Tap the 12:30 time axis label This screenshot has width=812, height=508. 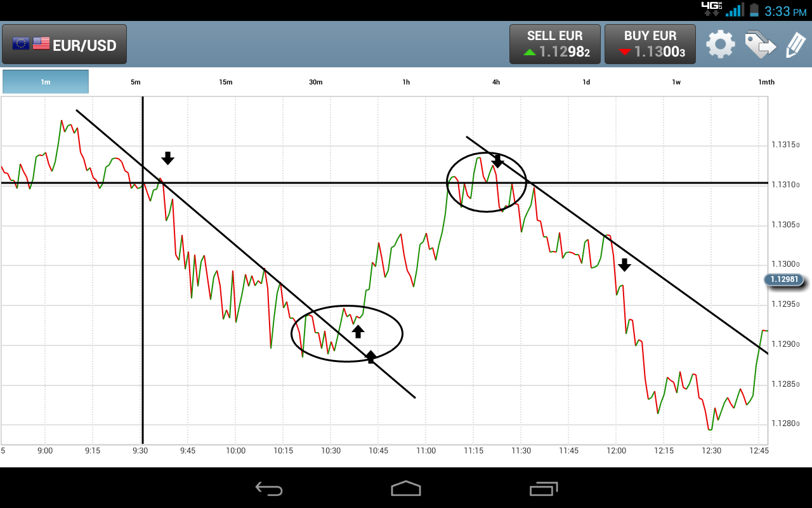711,451
